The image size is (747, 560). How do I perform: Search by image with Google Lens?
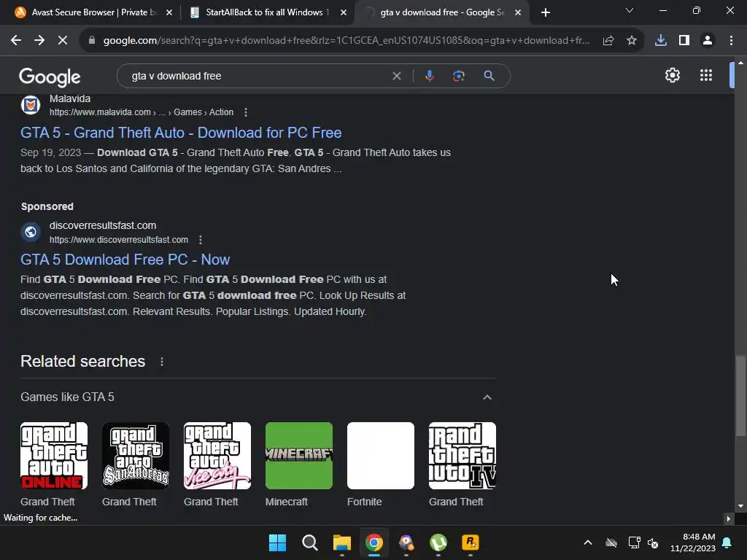458,76
